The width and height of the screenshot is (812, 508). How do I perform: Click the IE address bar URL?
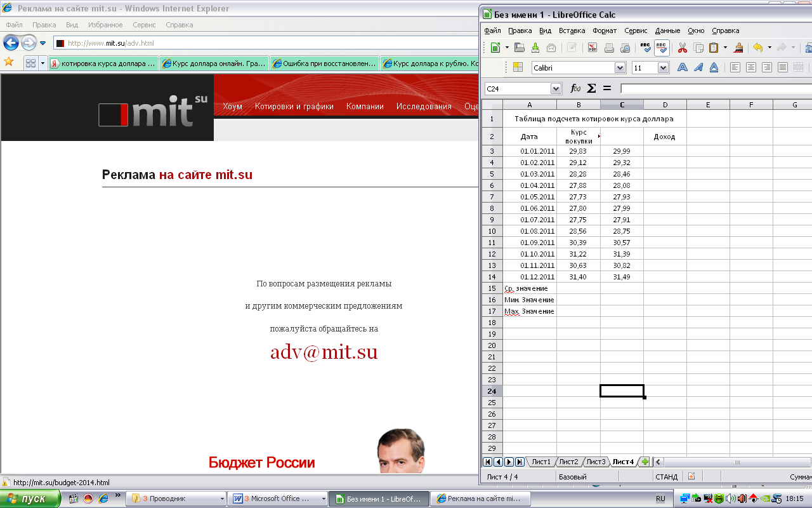coord(111,43)
